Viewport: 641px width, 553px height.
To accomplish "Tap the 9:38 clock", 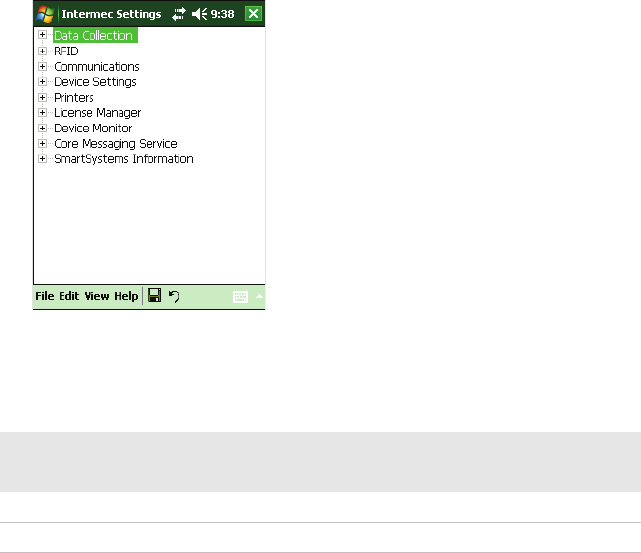I will coord(222,14).
